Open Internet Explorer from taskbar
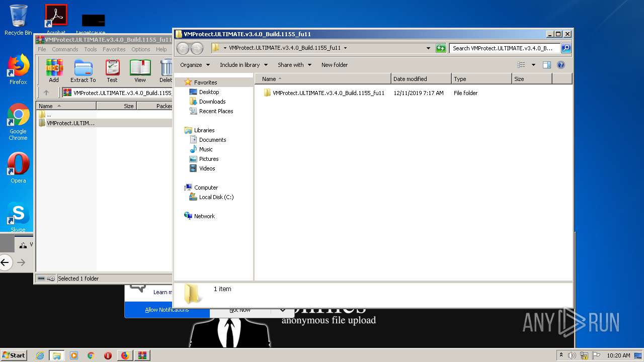This screenshot has height=362, width=644. click(40, 355)
